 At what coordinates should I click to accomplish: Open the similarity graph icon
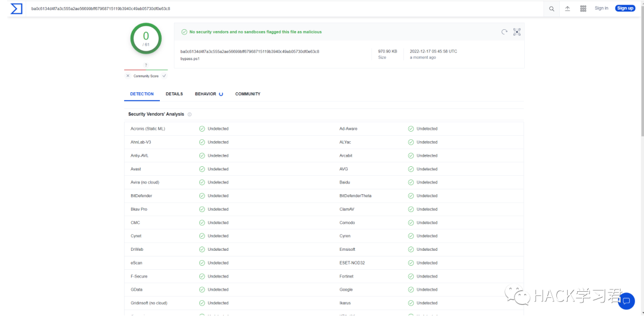(x=516, y=32)
